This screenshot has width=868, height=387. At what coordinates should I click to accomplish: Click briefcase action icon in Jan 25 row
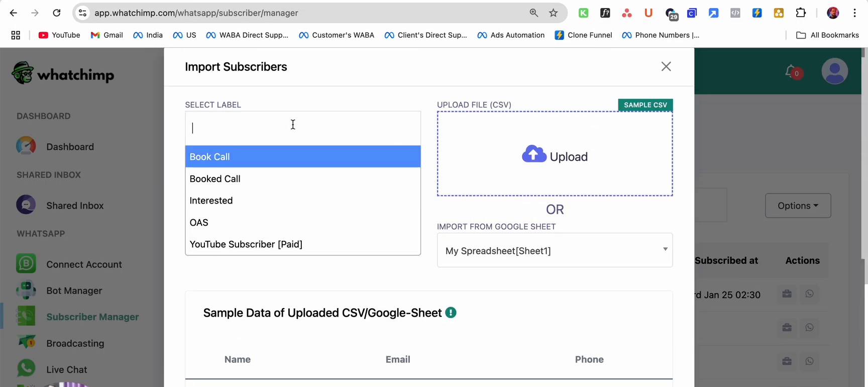click(x=787, y=294)
